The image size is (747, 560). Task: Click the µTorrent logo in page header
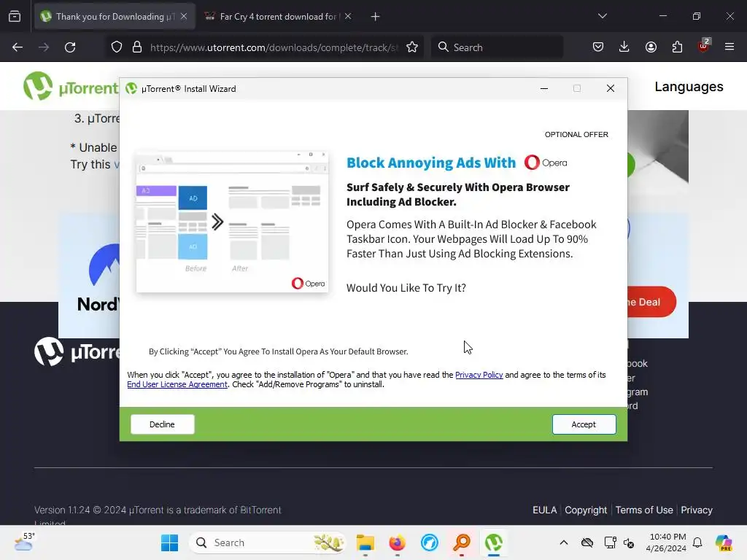(x=71, y=87)
